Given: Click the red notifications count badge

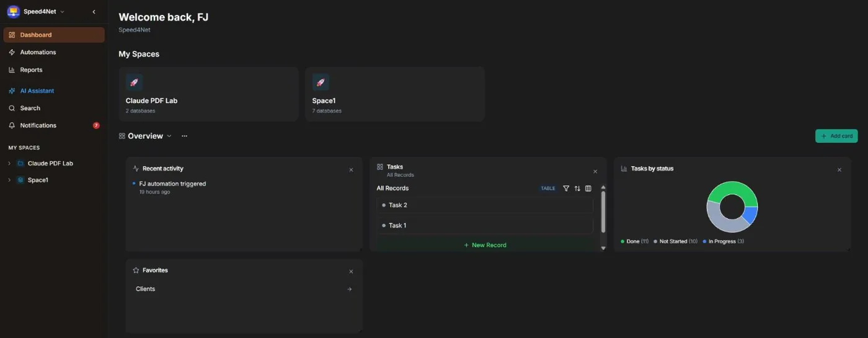Looking at the screenshot, I should [x=96, y=125].
